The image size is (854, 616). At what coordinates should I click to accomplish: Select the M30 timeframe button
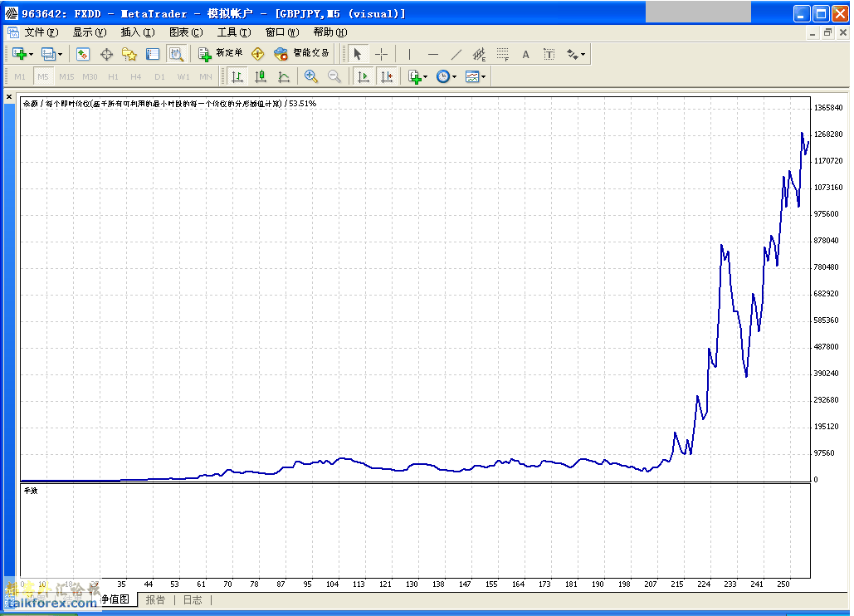pos(90,77)
